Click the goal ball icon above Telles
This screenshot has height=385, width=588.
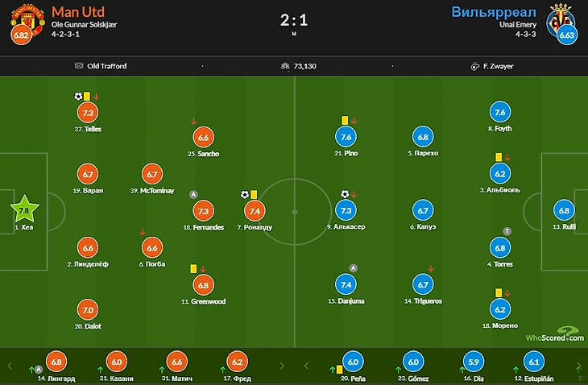coord(77,96)
